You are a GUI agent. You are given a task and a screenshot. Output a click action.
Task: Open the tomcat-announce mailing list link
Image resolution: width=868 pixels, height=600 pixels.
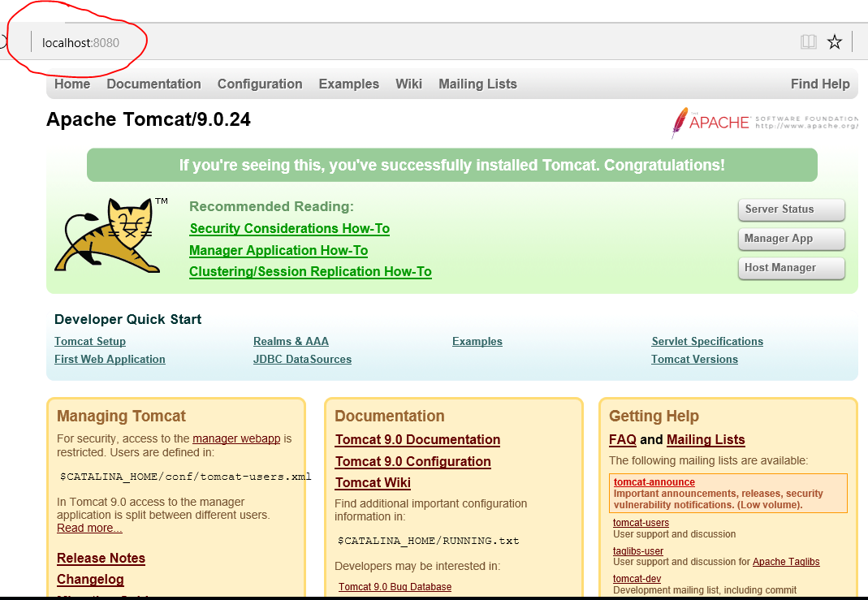654,482
